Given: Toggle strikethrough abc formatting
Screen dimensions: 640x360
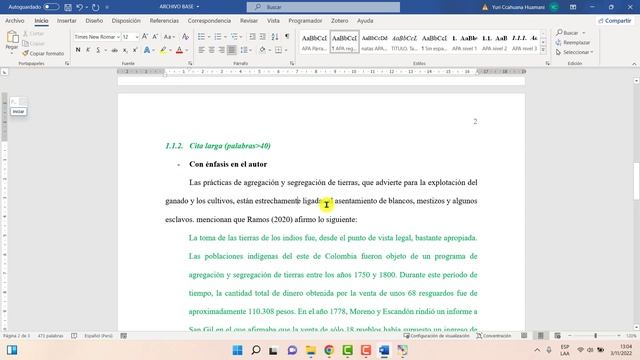Looking at the screenshot, I should coord(115,50).
